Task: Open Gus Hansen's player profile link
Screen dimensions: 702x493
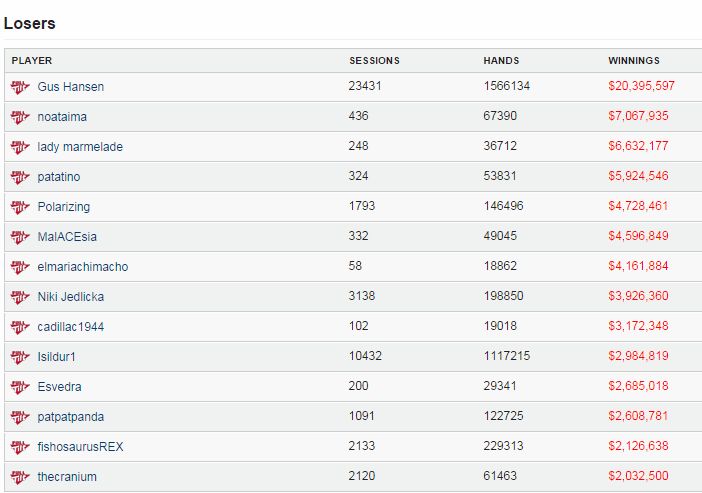Action: [x=71, y=86]
